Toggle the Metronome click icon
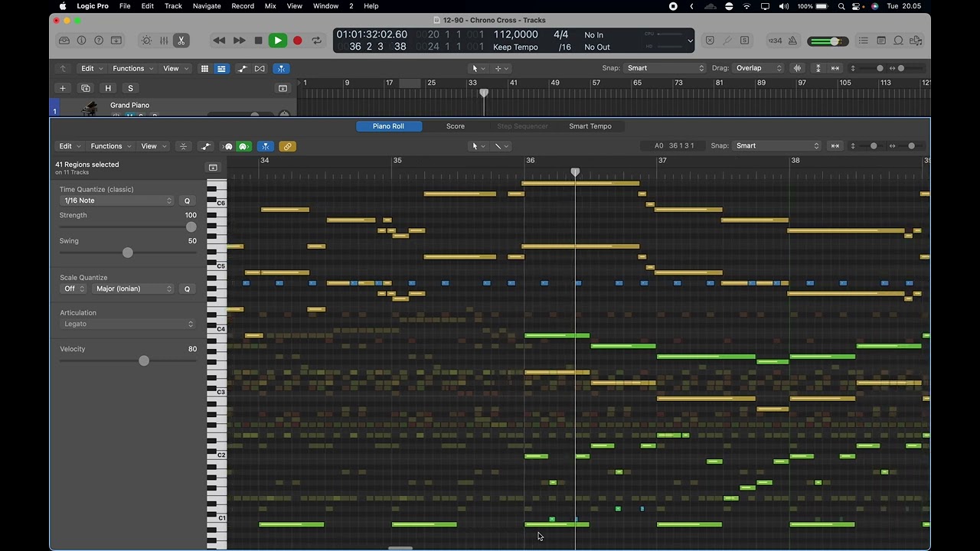 point(792,41)
